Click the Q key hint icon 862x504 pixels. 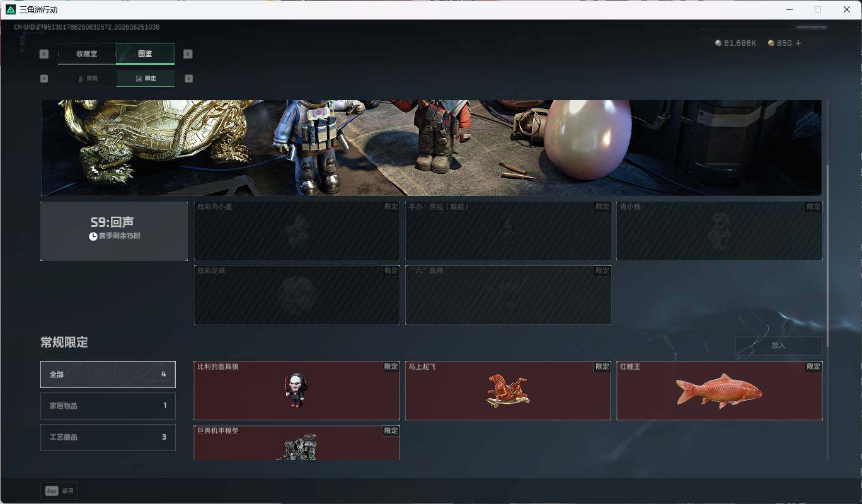pyautogui.click(x=44, y=54)
